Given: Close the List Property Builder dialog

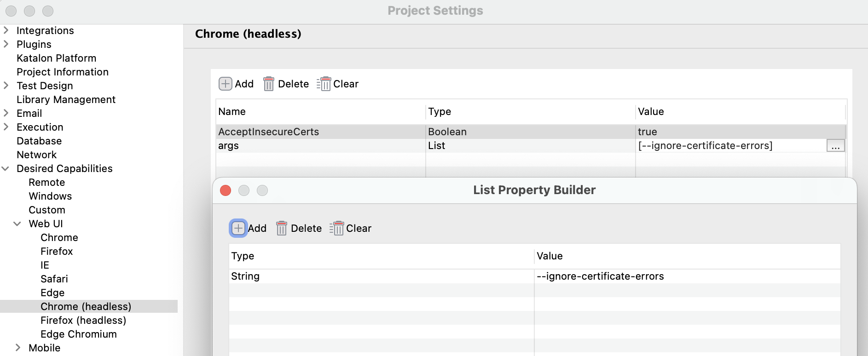Looking at the screenshot, I should pyautogui.click(x=226, y=190).
